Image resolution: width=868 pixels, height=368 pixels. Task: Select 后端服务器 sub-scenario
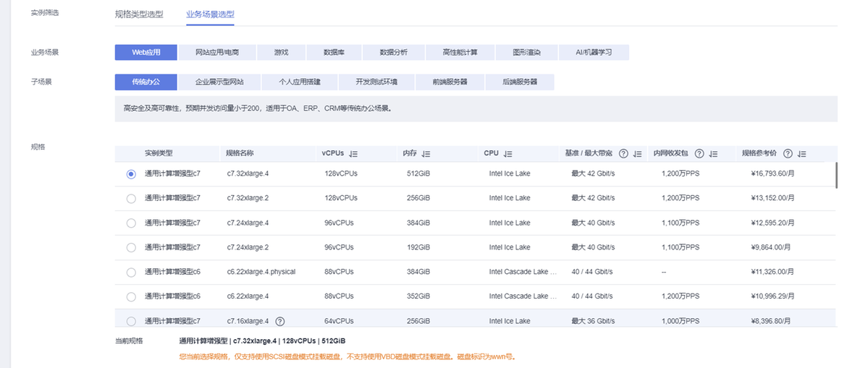coord(520,82)
